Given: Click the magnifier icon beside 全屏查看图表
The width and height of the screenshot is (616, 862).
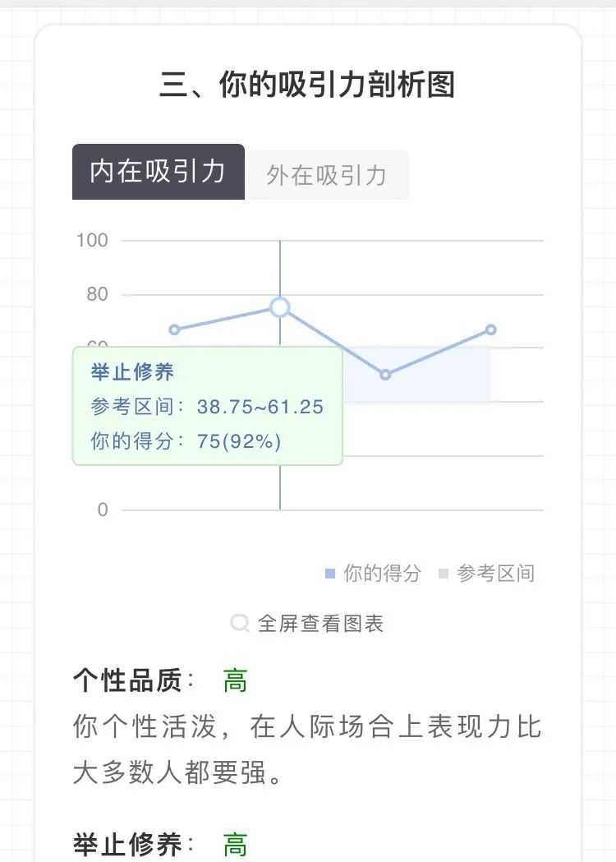Looking at the screenshot, I should [240, 623].
